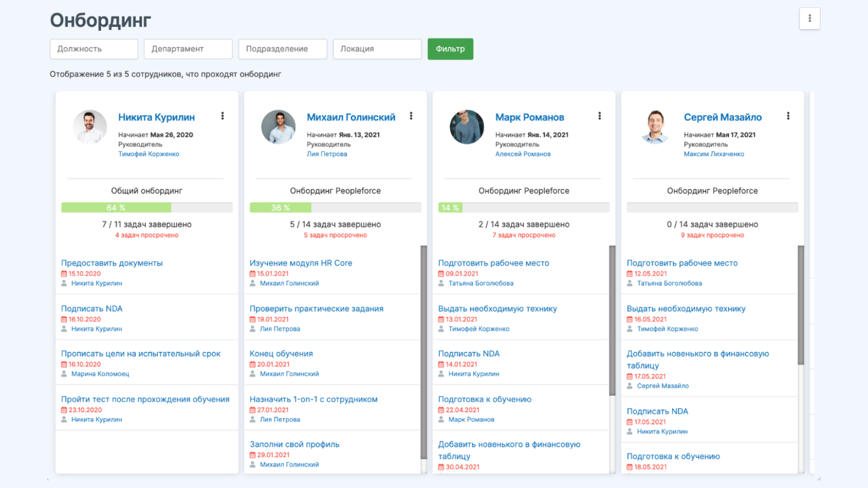The image size is (868, 488).
Task: Click assignee Татьяна Боголюбова on 09.01.2021 task
Action: (x=481, y=284)
